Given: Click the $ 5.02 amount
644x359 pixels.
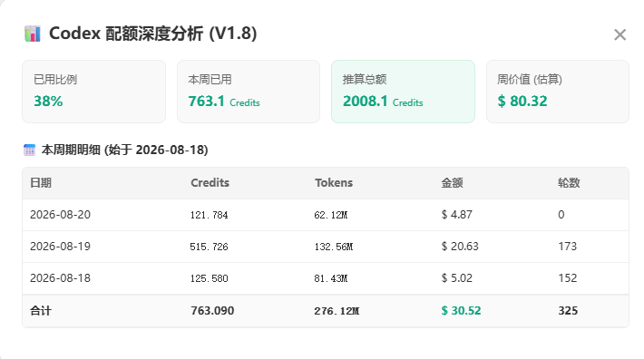Looking at the screenshot, I should point(457,277).
